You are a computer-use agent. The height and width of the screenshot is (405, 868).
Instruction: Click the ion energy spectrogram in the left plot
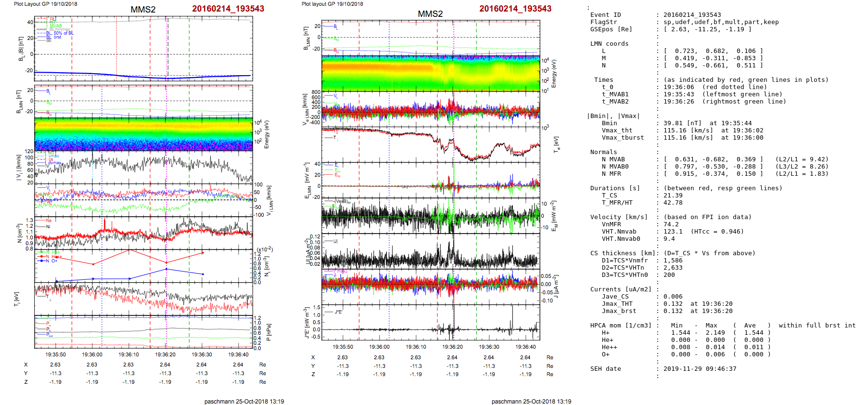click(143, 134)
